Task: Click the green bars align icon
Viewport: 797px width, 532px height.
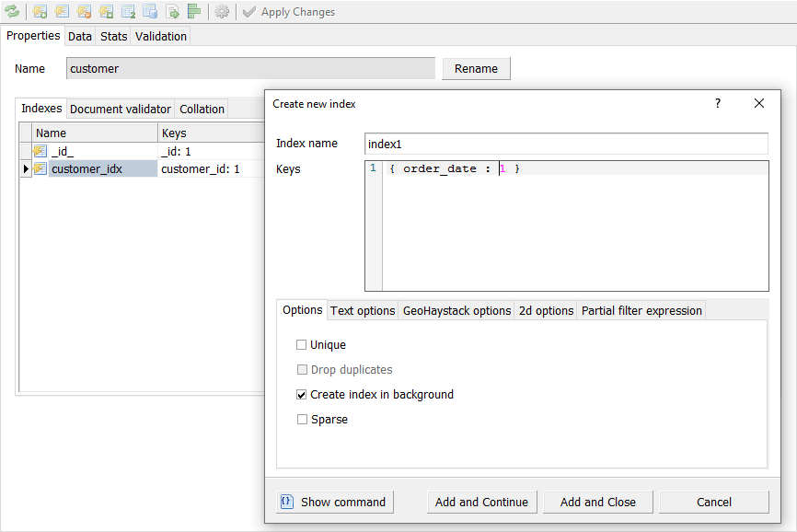Action: point(193,12)
